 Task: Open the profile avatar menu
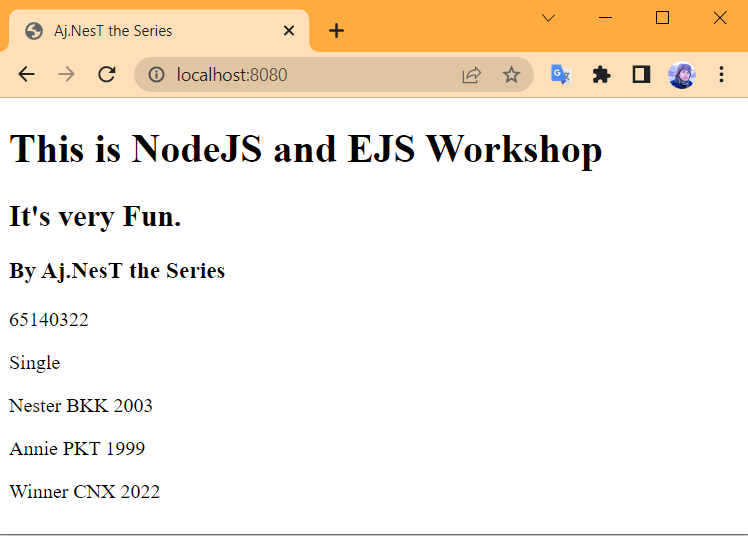coord(681,75)
